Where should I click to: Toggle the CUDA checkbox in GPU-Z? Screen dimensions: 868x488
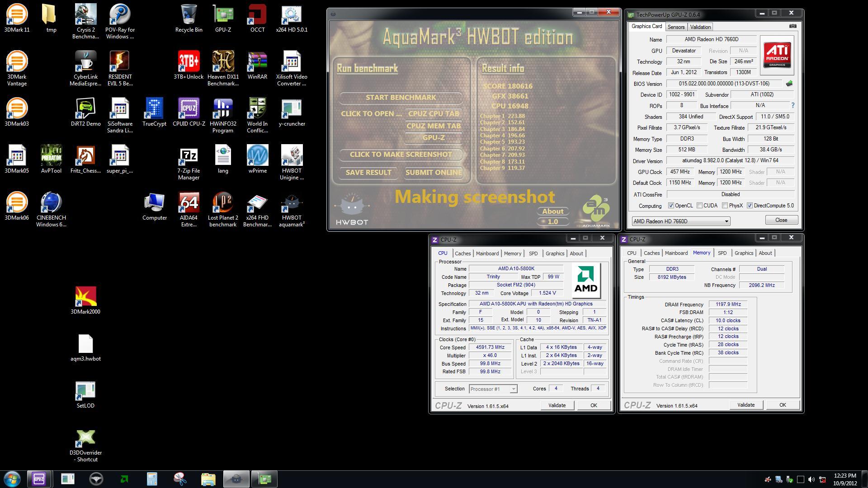tap(699, 206)
